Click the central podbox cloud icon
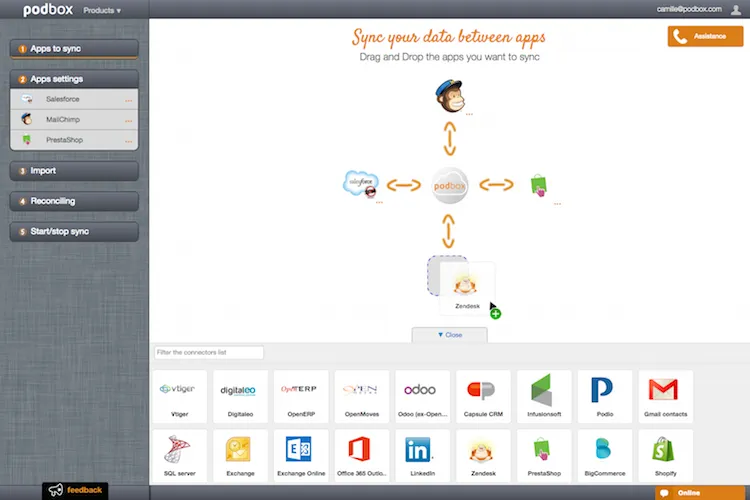The height and width of the screenshot is (500, 750). (449, 185)
